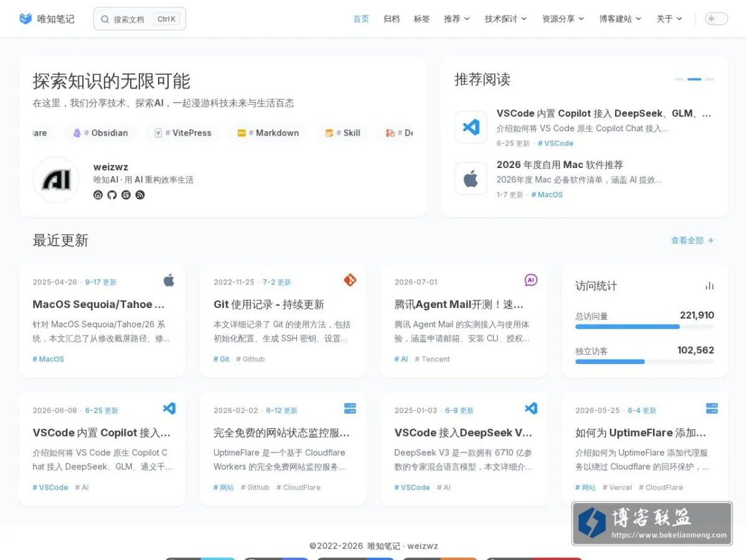Select the Obsidian tag chip
This screenshot has width=747, height=560.
100,133
